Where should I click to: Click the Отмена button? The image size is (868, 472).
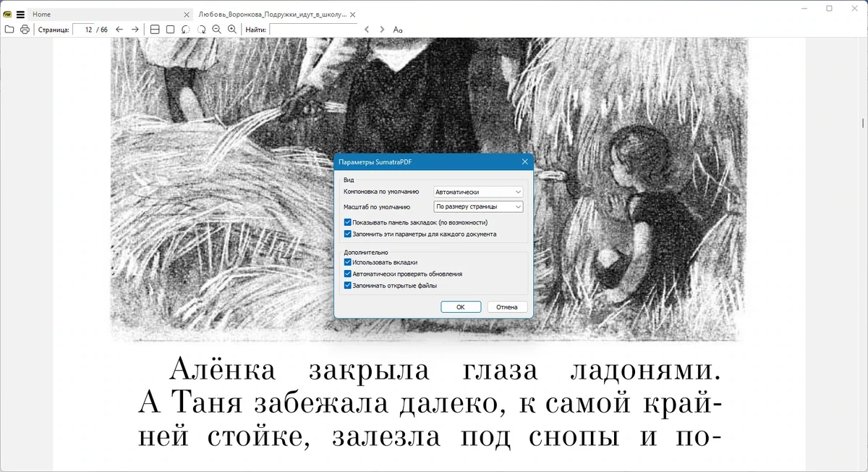tap(507, 307)
